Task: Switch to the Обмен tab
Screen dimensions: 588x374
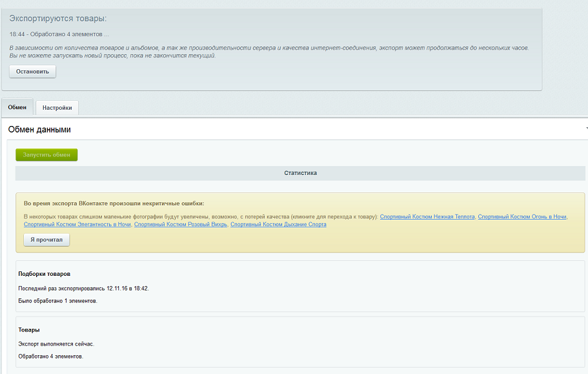Action: click(17, 107)
